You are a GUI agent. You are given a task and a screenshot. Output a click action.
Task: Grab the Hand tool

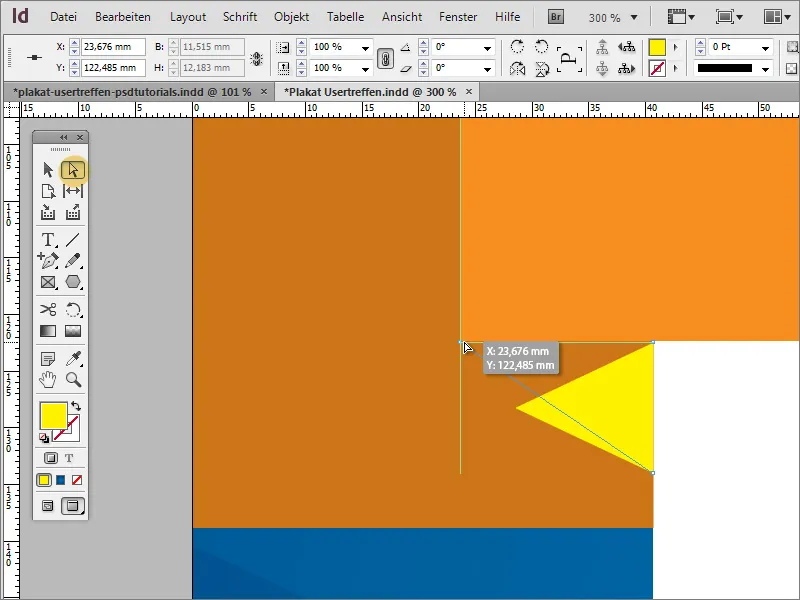click(x=47, y=378)
